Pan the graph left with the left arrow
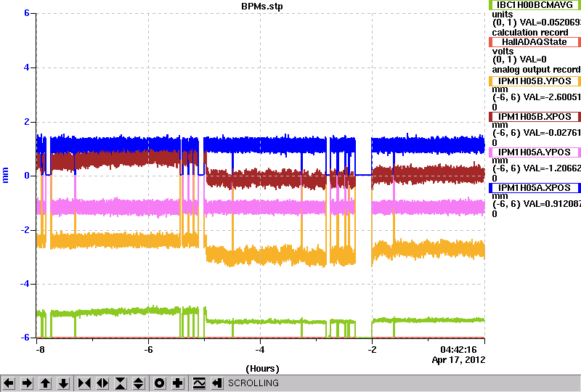This screenshot has width=581, height=392. click(x=9, y=383)
